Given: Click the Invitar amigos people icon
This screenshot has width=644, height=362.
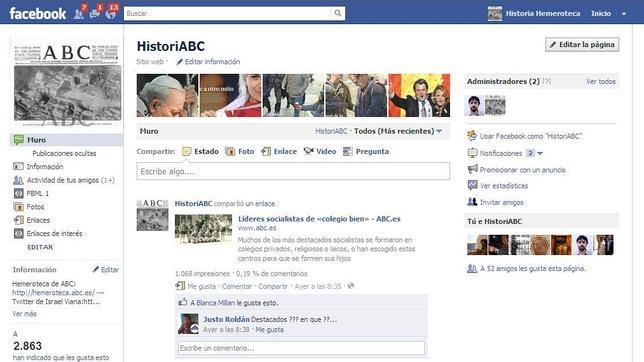Looking at the screenshot, I should coord(472,202).
